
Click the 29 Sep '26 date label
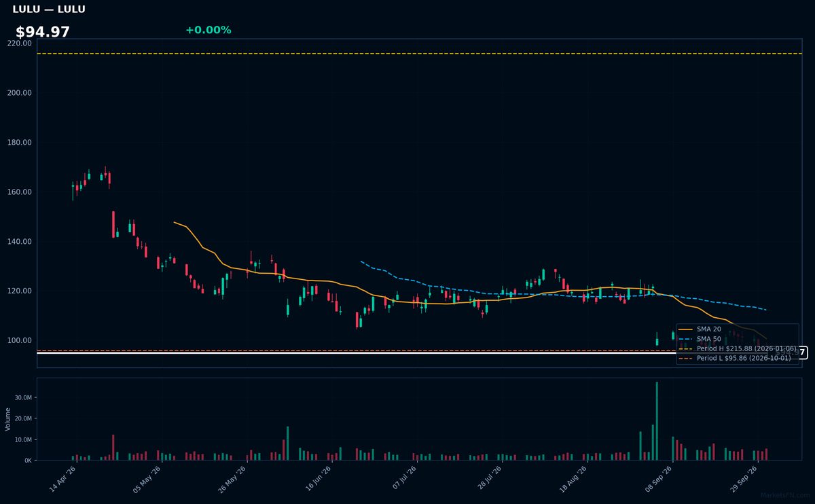(744, 479)
